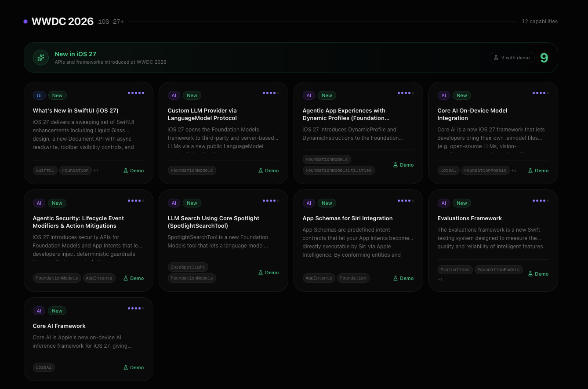Click the rating dots on Agentic Security card

(136, 200)
